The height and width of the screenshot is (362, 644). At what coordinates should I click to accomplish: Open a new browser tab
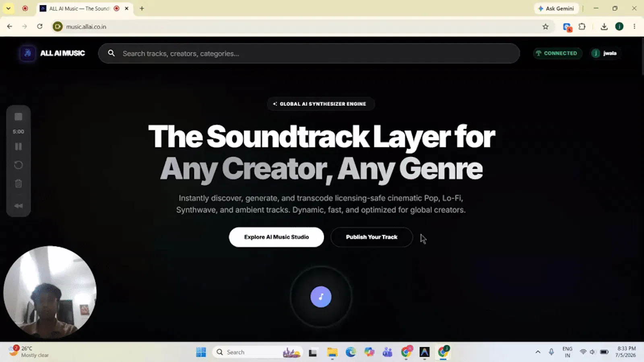tap(142, 8)
